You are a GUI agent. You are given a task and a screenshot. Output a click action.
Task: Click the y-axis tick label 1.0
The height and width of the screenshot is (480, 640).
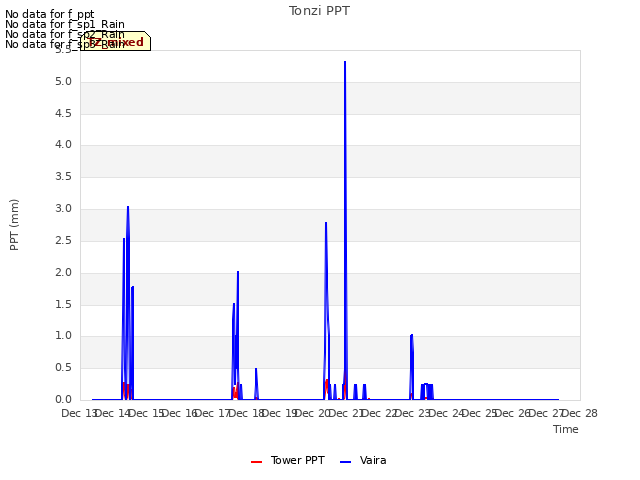pyautogui.click(x=63, y=336)
